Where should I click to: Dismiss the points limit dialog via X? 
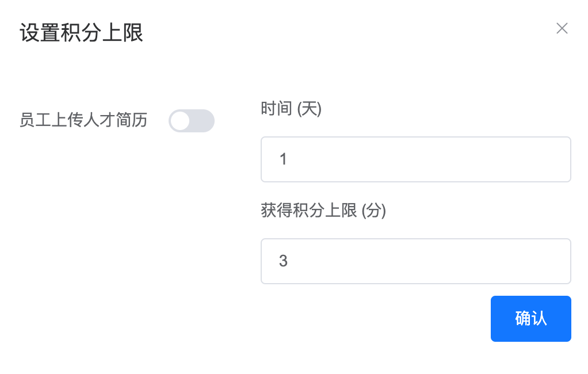[562, 28]
